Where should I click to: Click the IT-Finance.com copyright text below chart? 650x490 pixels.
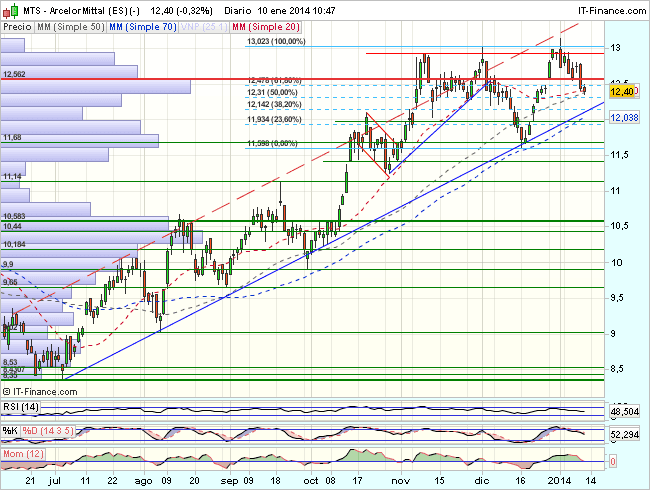[x=40, y=392]
